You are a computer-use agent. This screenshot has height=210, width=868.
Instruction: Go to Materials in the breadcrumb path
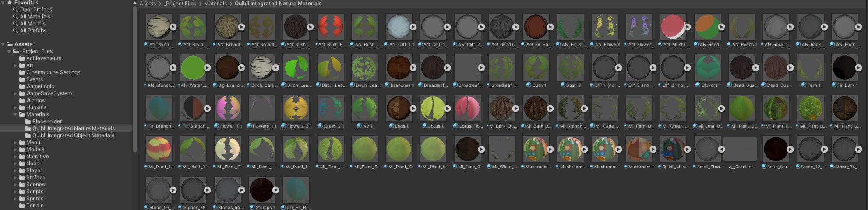[215, 4]
